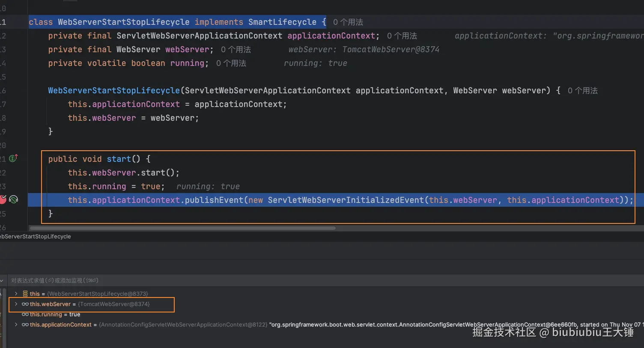Expand the 'this' variable node
Image resolution: width=644 pixels, height=348 pixels.
(x=16, y=294)
